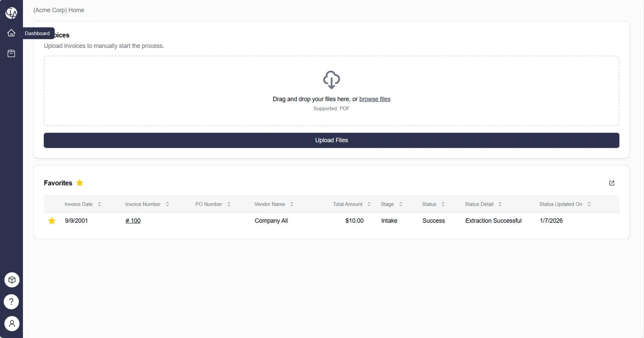Select the Company All vendor cell
Image resolution: width=644 pixels, height=338 pixels.
point(271,221)
